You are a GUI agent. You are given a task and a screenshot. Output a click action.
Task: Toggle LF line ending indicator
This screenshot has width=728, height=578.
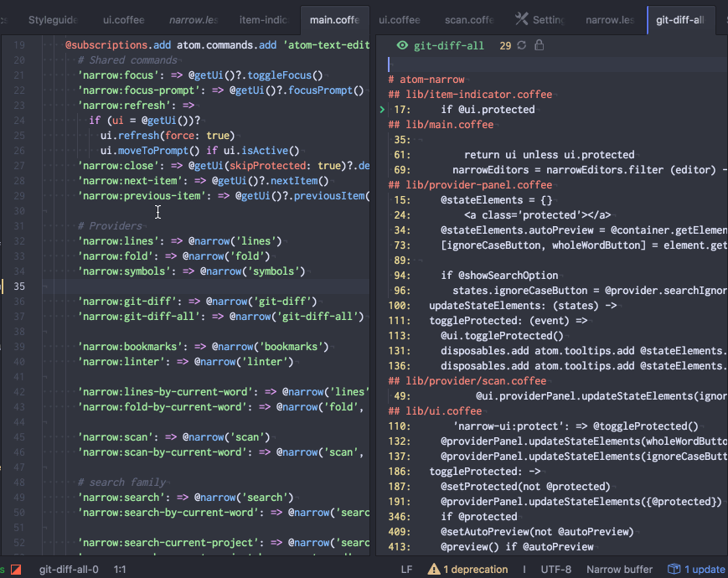408,569
